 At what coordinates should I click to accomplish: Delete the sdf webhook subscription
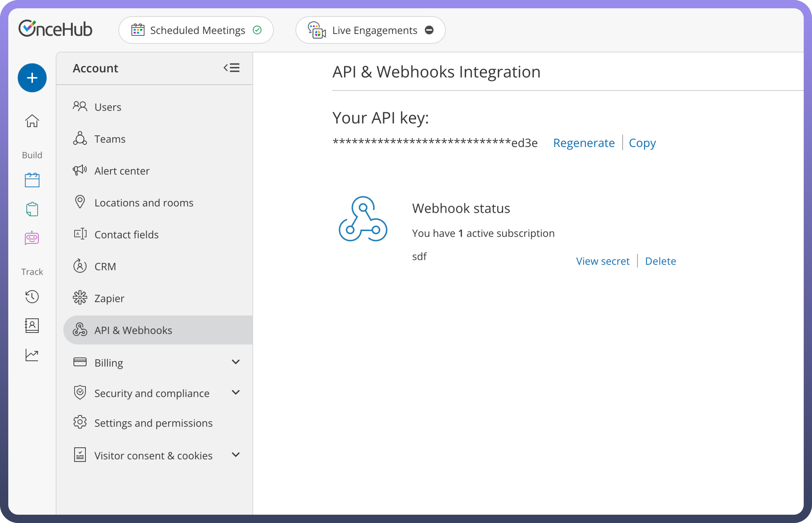click(660, 261)
